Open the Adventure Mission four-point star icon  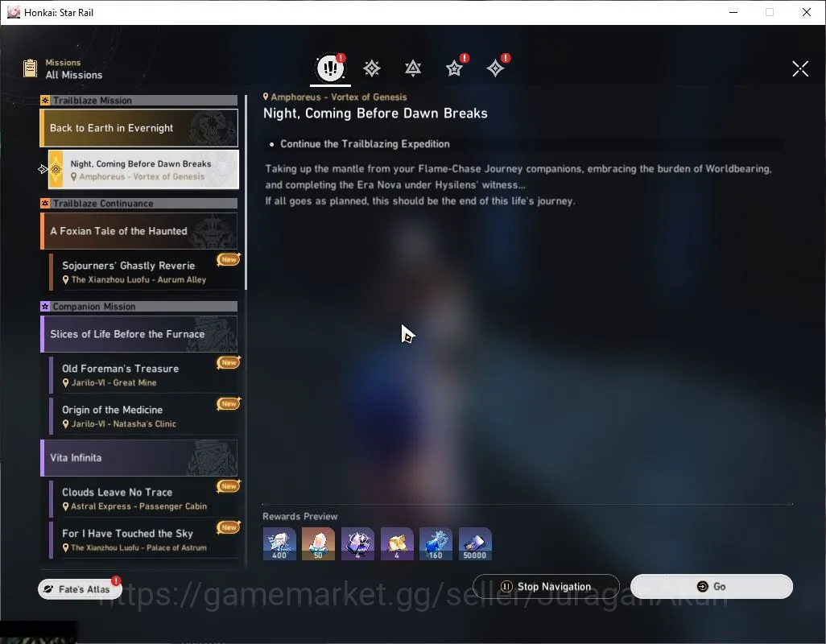click(495, 68)
